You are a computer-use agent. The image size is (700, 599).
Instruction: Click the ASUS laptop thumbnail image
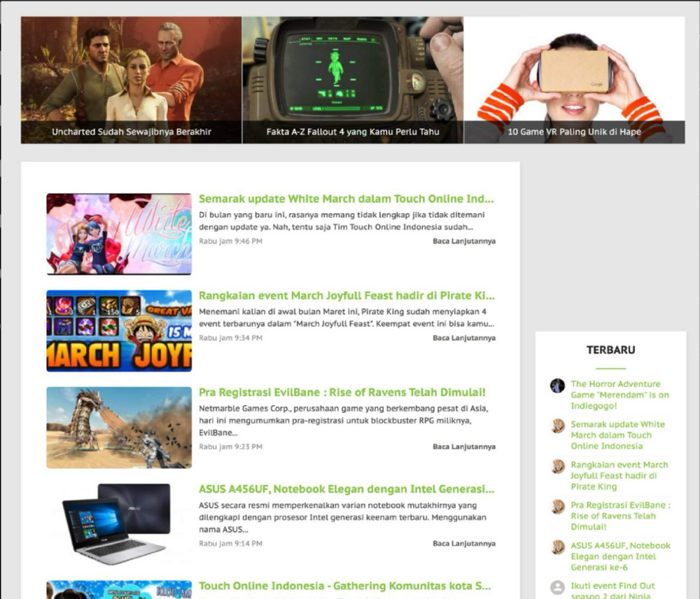119,524
